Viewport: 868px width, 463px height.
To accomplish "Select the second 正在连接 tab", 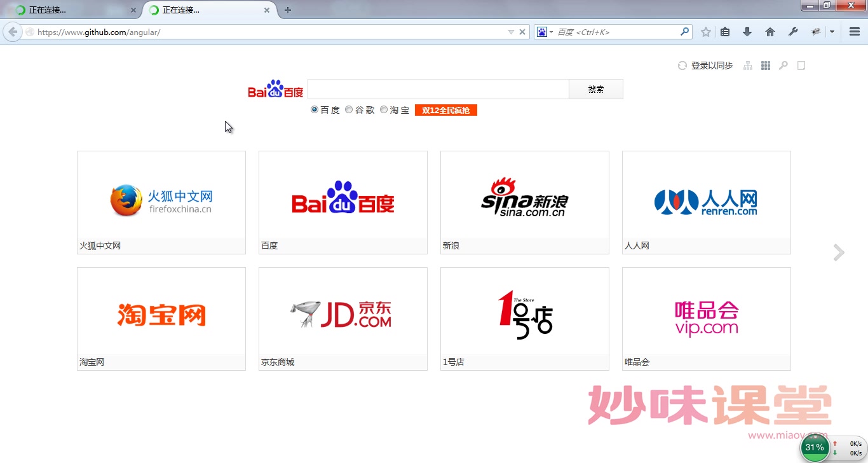I will tap(210, 10).
